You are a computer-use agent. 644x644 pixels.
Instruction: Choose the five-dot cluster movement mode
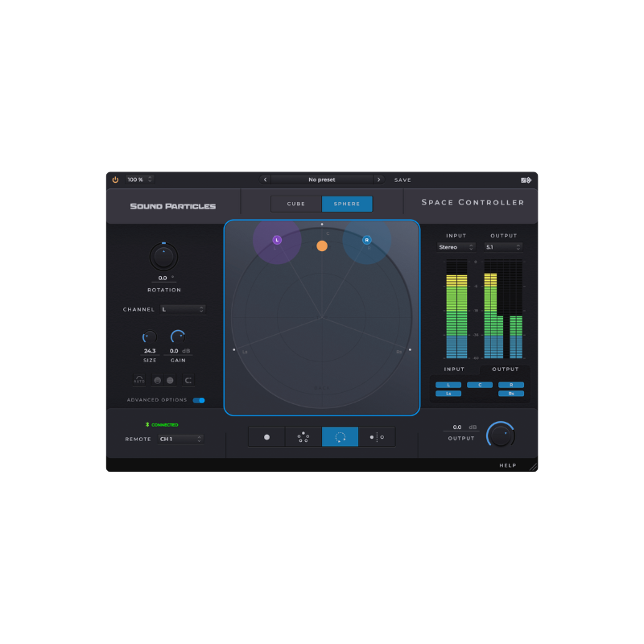303,437
